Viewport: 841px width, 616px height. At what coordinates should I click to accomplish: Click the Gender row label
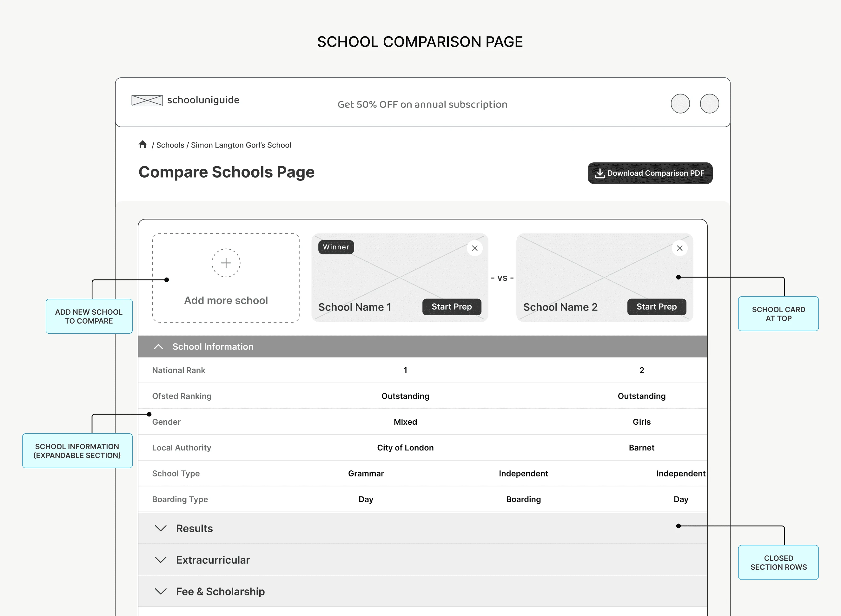(x=166, y=422)
